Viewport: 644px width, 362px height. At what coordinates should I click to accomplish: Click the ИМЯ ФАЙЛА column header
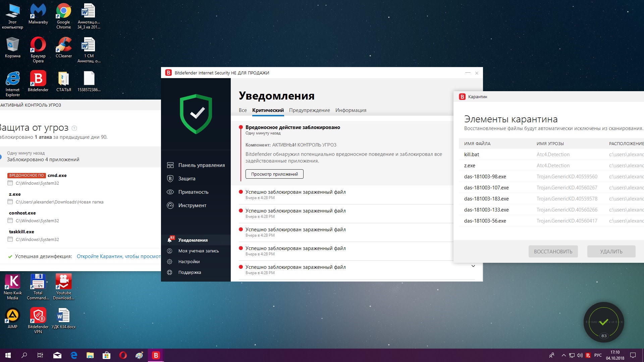click(x=477, y=143)
